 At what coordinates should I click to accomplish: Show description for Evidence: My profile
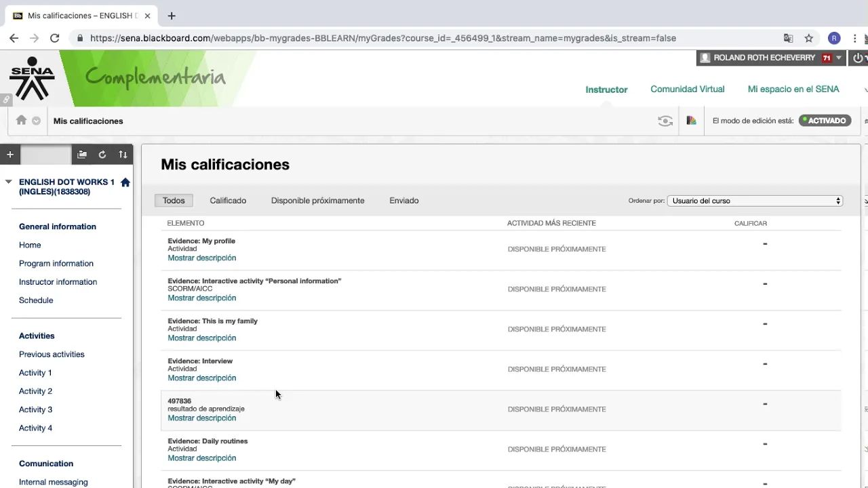201,258
